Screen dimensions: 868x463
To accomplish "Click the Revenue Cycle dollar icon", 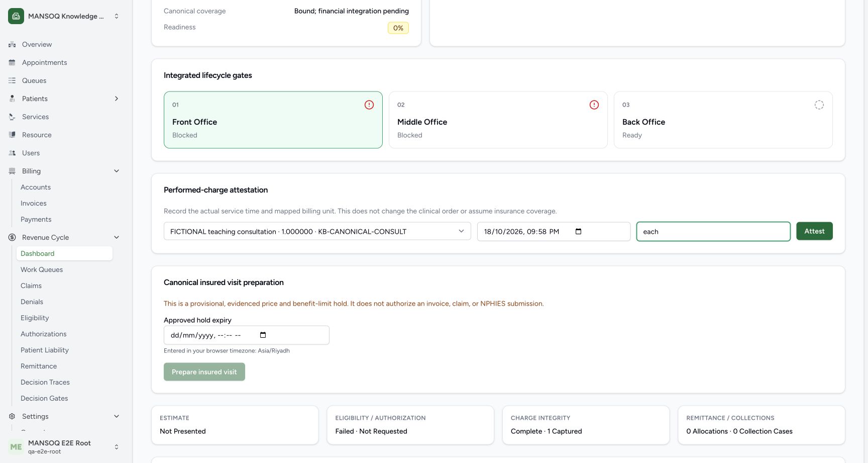I will coord(12,237).
